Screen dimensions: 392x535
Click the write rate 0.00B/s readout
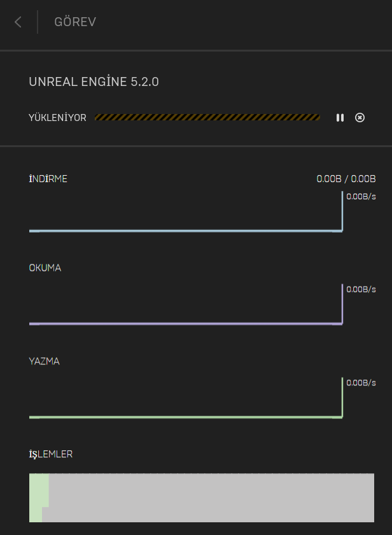(361, 383)
